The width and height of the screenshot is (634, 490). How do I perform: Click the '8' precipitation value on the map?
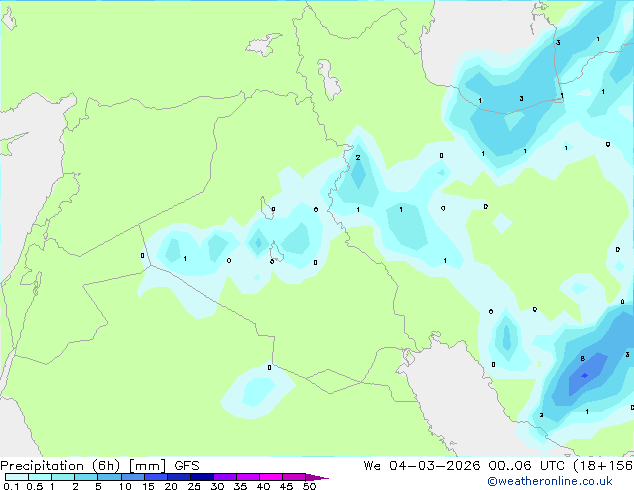point(583,359)
